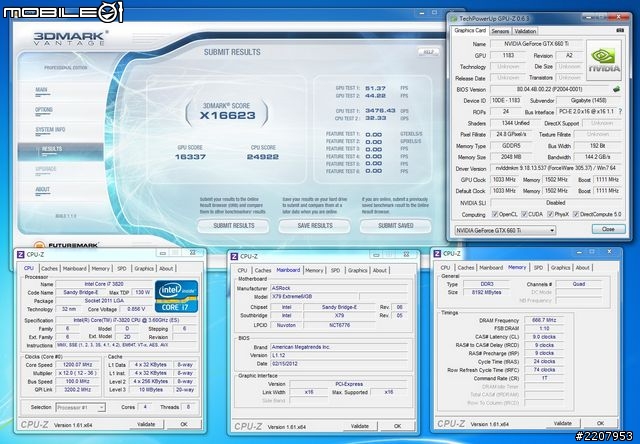This screenshot has height=444, width=640.
Task: Click the motherboard model X79 Extreme6/GB
Action: [x=314, y=297]
